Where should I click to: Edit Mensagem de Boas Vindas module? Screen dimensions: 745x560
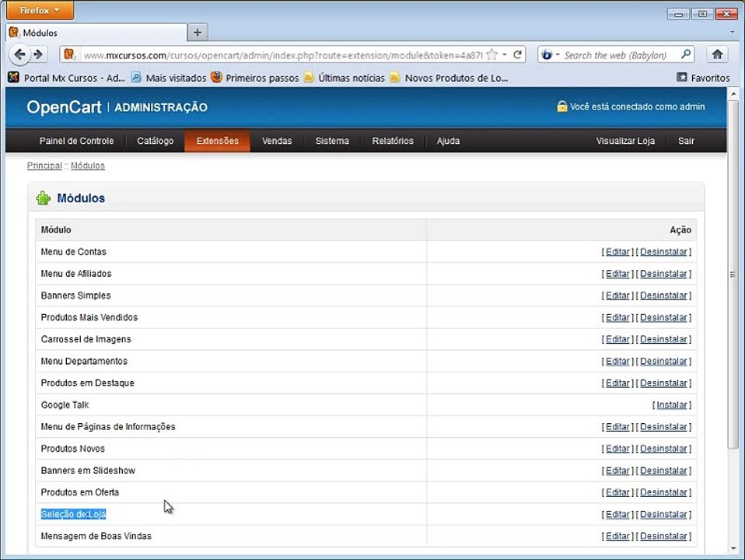[x=617, y=536]
